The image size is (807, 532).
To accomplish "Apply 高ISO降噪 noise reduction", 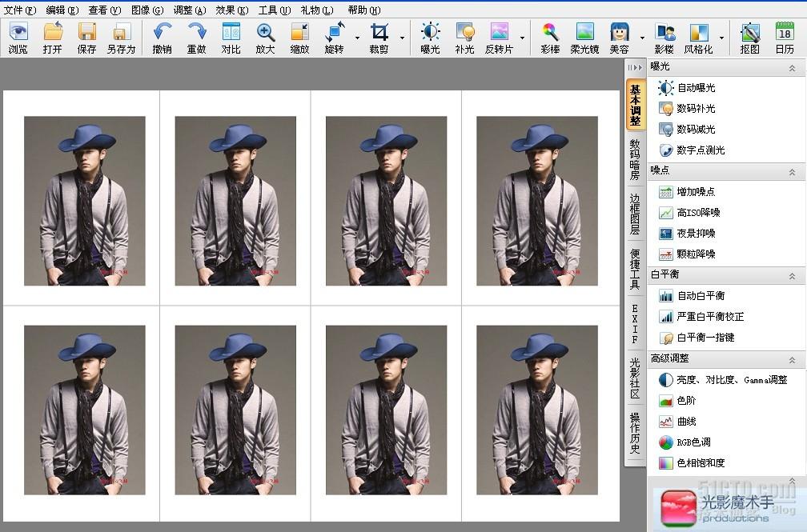I will (689, 213).
